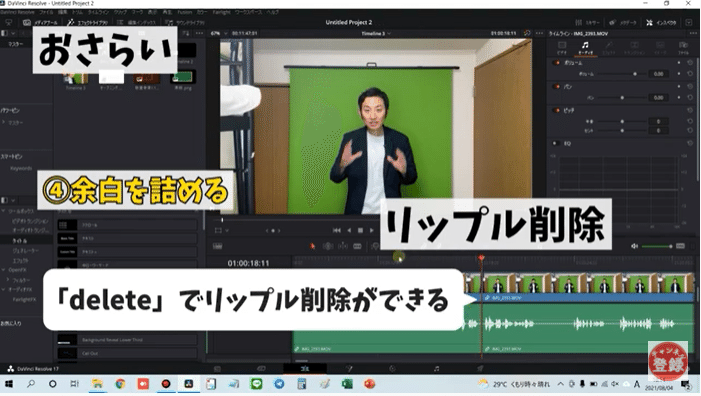This screenshot has width=701, height=396.
Task: Reset the ピッチ section in Inspector
Action: point(690,110)
